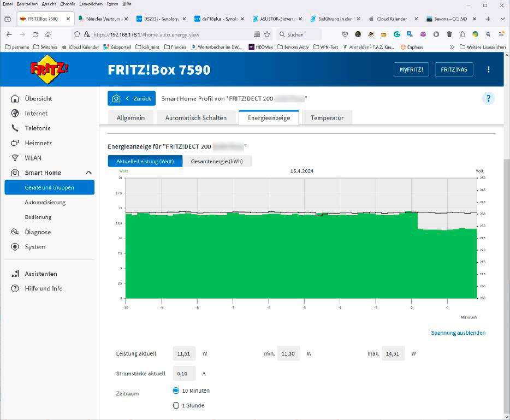Click the Suchen search field
This screenshot has height=420, width=510.
click(299, 34)
